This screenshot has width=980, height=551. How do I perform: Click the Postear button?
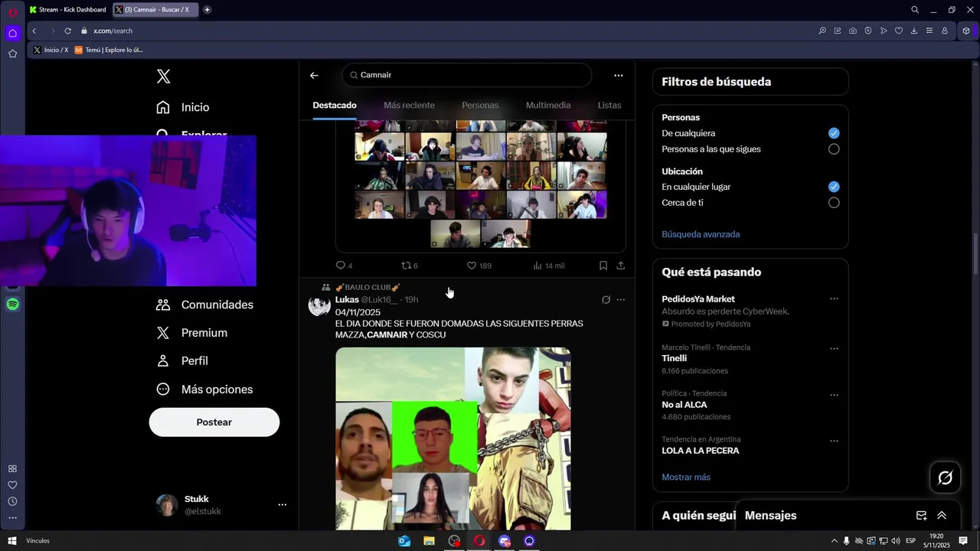click(214, 422)
